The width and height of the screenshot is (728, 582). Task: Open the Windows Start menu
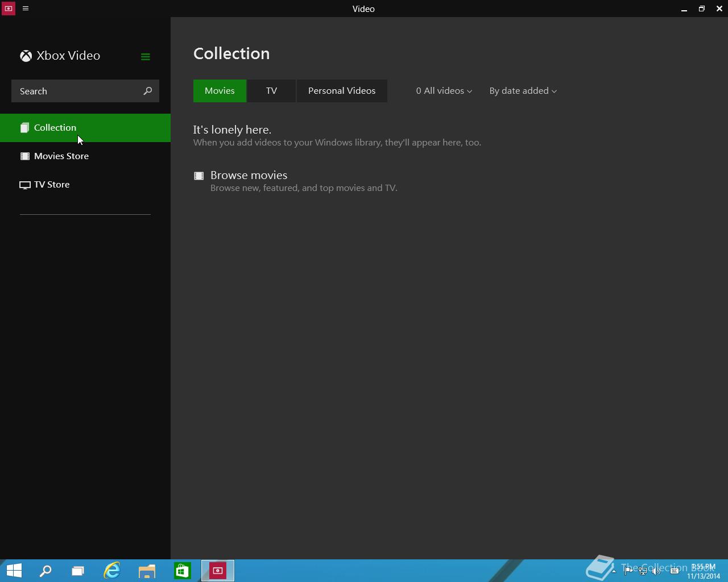(14, 571)
